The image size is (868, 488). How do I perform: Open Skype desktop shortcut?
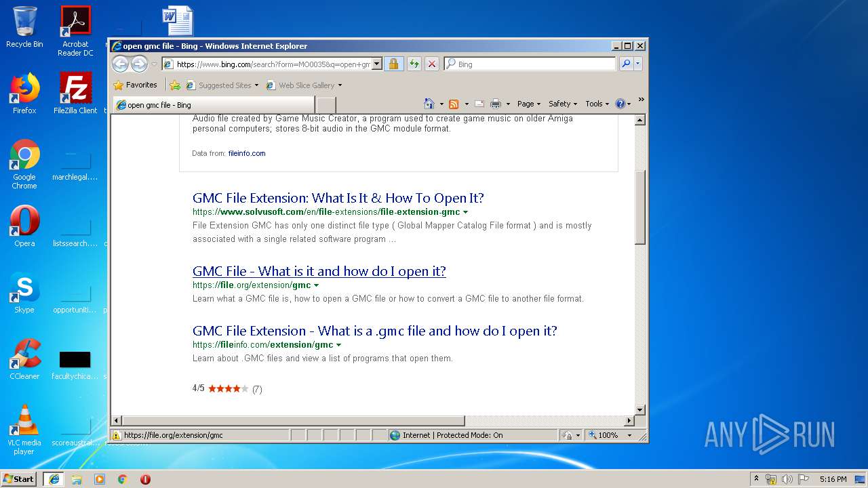click(x=24, y=293)
